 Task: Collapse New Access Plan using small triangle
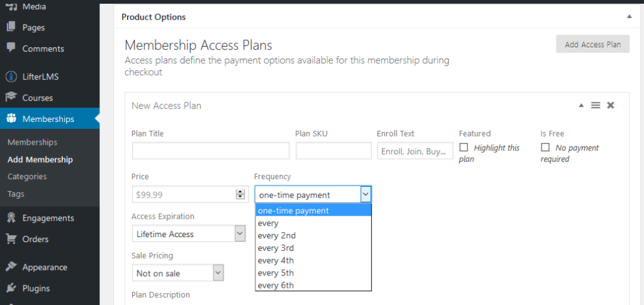tap(581, 106)
